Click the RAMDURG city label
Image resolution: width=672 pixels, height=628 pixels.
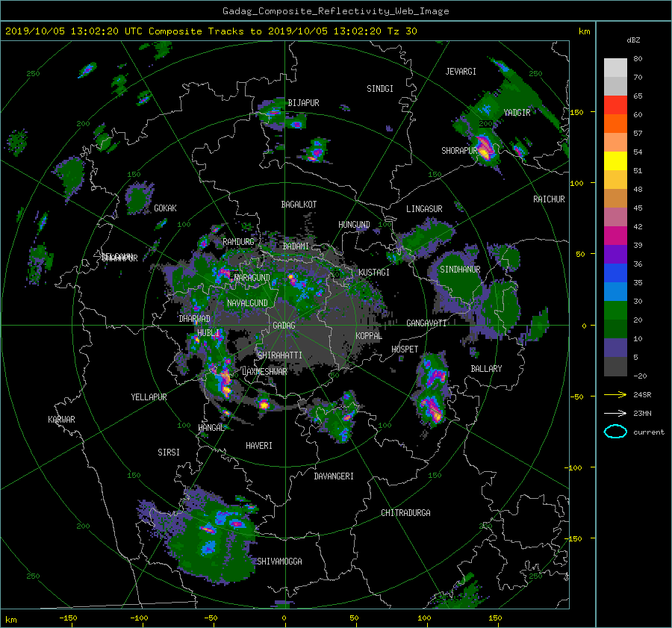(x=238, y=242)
